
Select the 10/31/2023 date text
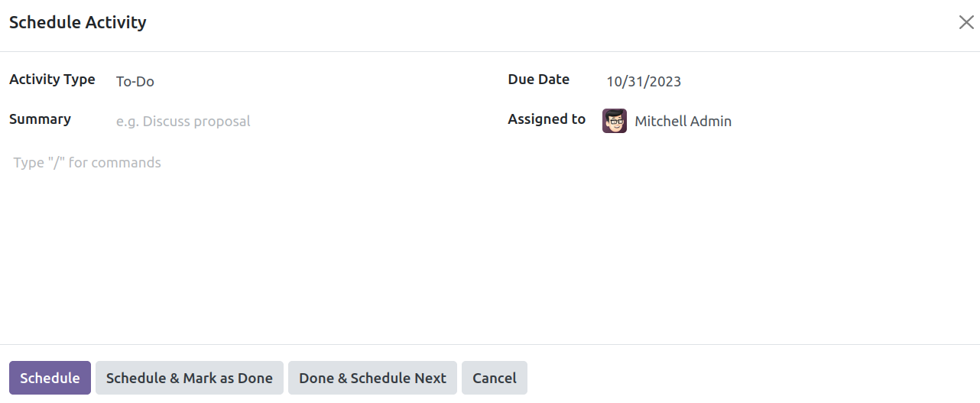point(644,81)
